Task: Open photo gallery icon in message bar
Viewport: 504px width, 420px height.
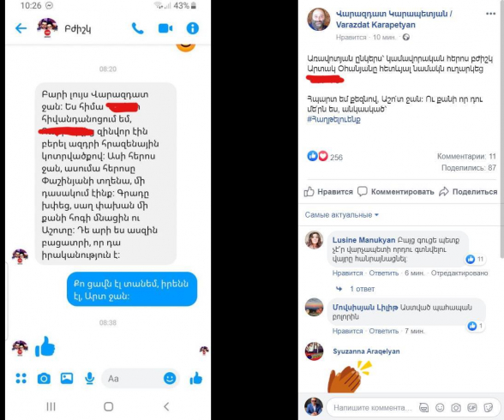Action: pyautogui.click(x=67, y=378)
